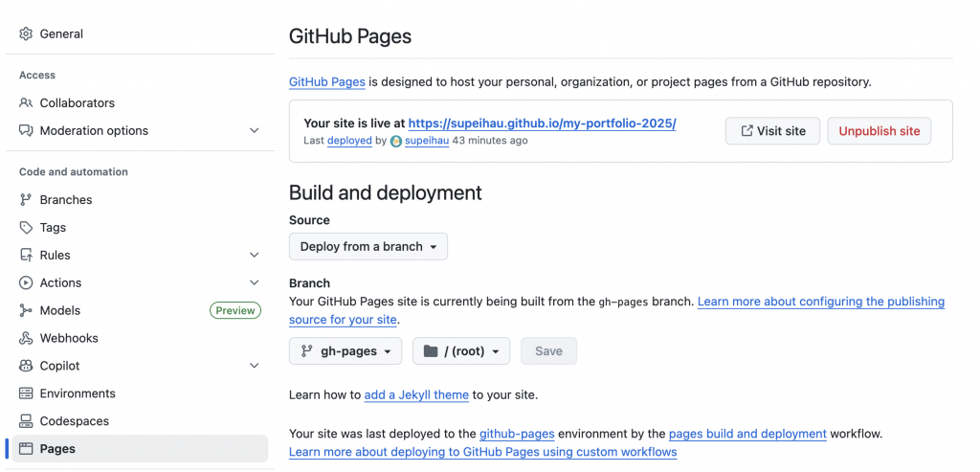The width and height of the screenshot is (980, 472).
Task: Open the github-pages environment link
Action: point(516,434)
